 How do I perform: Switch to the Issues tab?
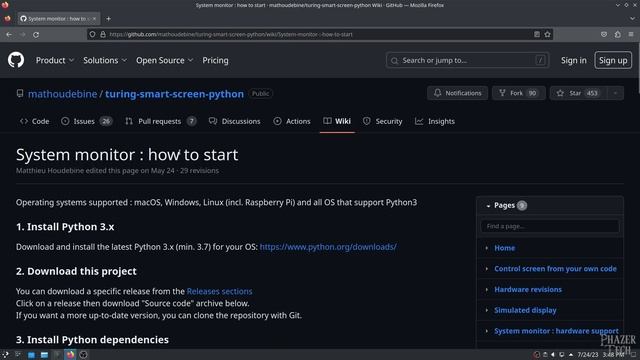87,121
